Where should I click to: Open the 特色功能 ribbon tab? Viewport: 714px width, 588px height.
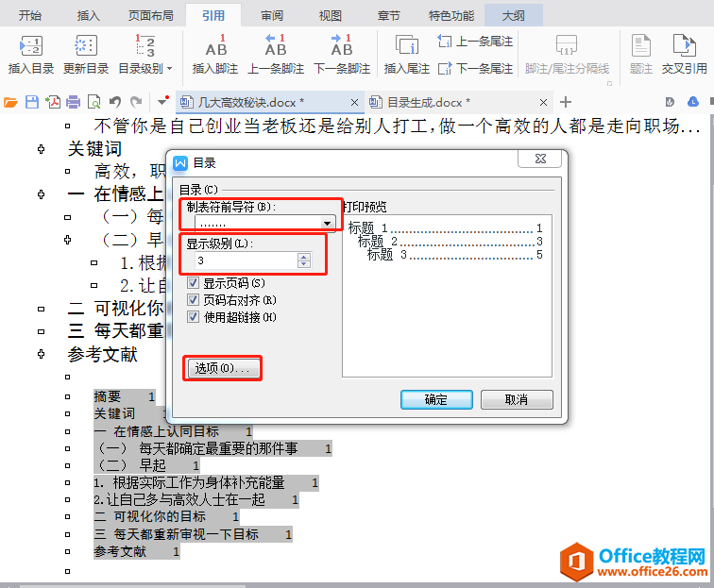tap(451, 16)
